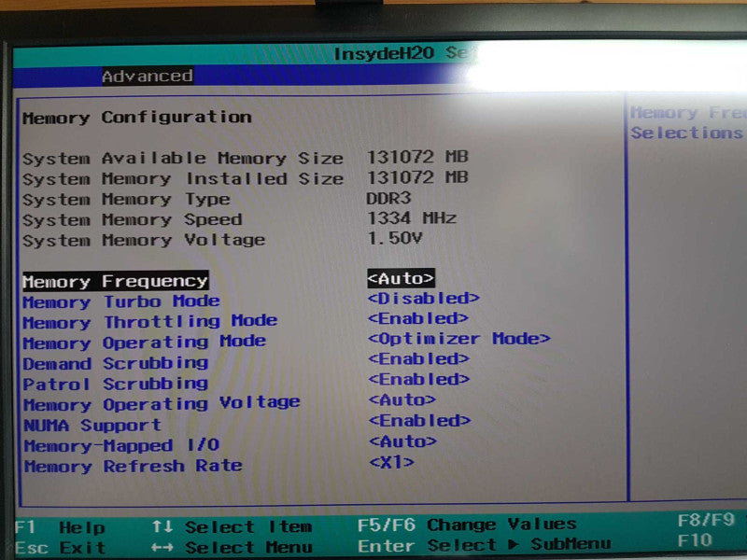Image resolution: width=747 pixels, height=560 pixels.
Task: Click the Memory Configuration heading
Action: [136, 118]
